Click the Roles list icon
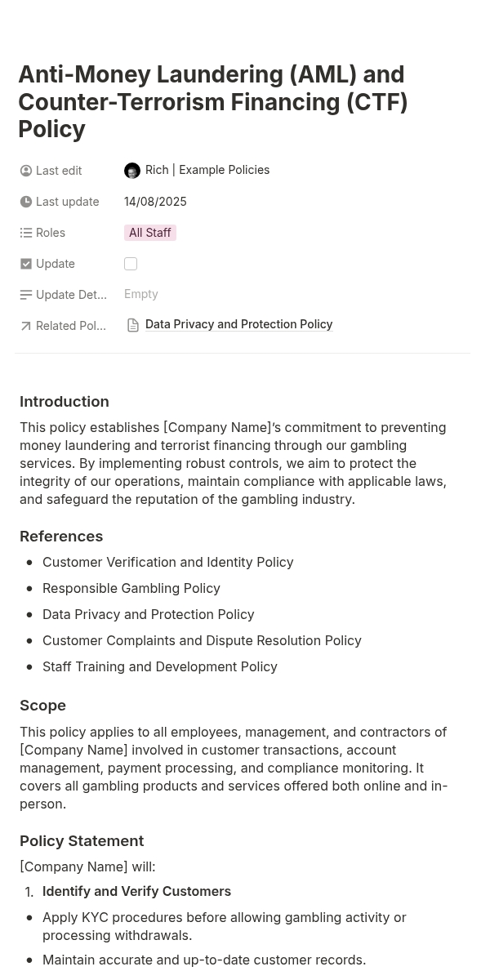This screenshot has height=980, width=490. coord(26,233)
